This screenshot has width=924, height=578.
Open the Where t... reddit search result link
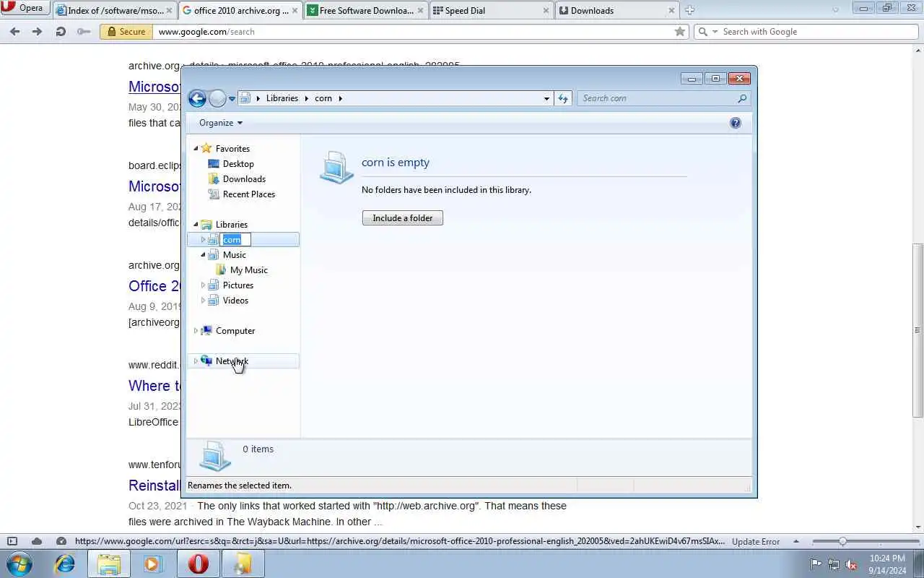tap(154, 386)
